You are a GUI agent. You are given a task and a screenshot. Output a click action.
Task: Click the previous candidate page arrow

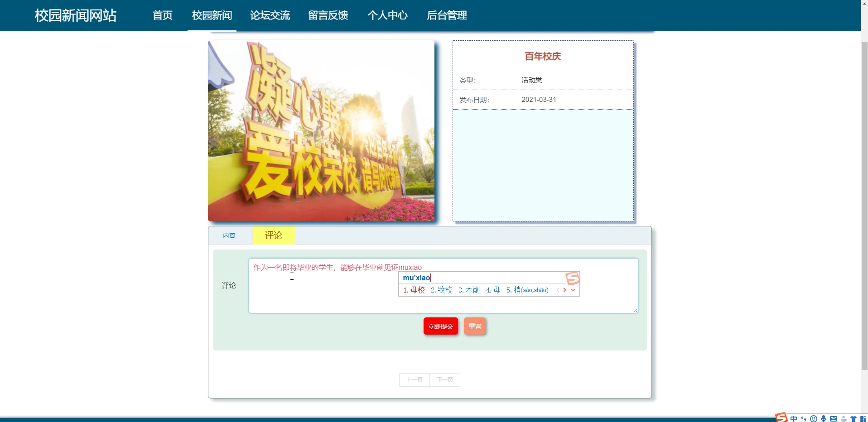558,290
